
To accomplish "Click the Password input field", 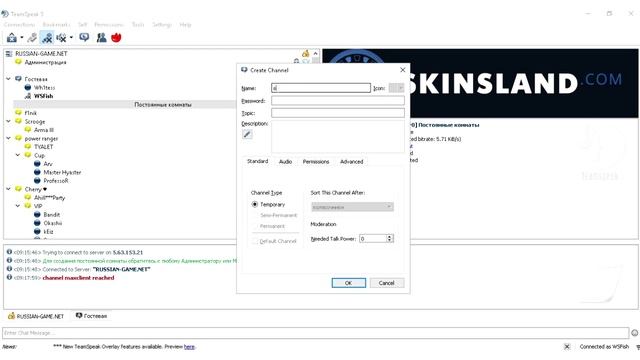I will pos(338,100).
